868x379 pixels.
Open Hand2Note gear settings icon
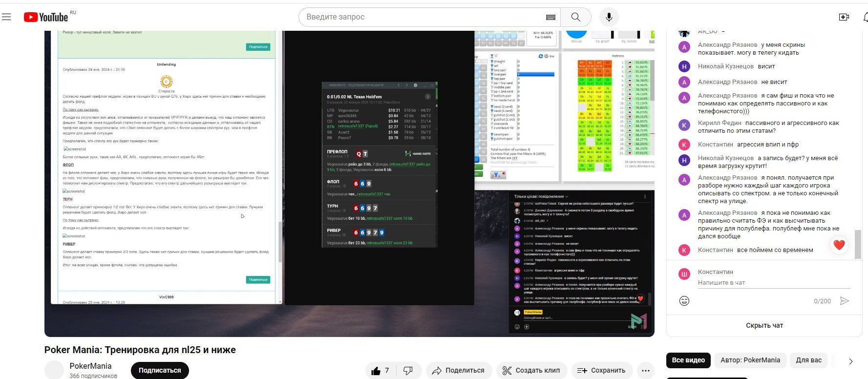point(416,85)
